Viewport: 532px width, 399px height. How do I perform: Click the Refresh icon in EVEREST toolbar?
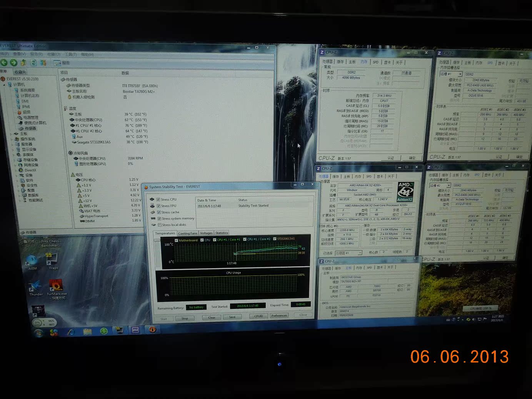click(33, 62)
